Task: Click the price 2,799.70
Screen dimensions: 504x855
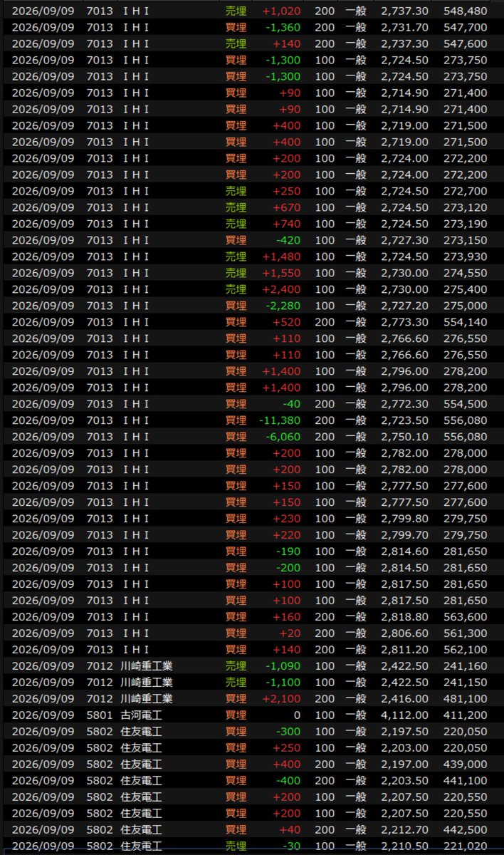Action: pos(405,535)
